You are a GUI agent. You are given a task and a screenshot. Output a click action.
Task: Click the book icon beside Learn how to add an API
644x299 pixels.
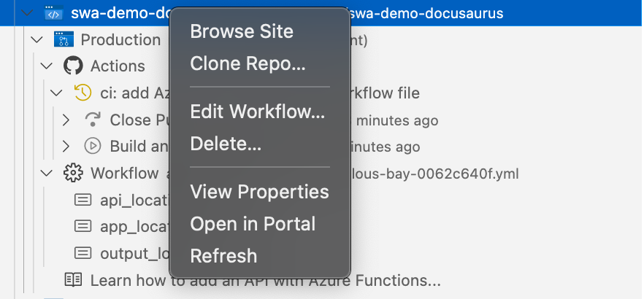click(73, 280)
